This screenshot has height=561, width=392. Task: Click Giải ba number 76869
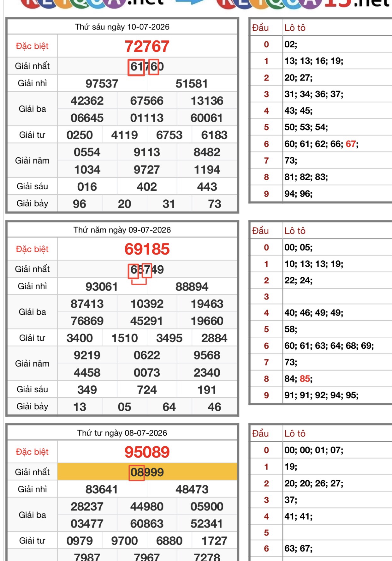pyautogui.click(x=87, y=321)
